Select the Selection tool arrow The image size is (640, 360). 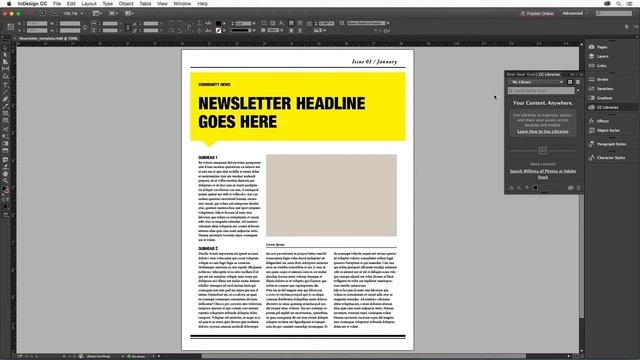pyautogui.click(x=5, y=48)
